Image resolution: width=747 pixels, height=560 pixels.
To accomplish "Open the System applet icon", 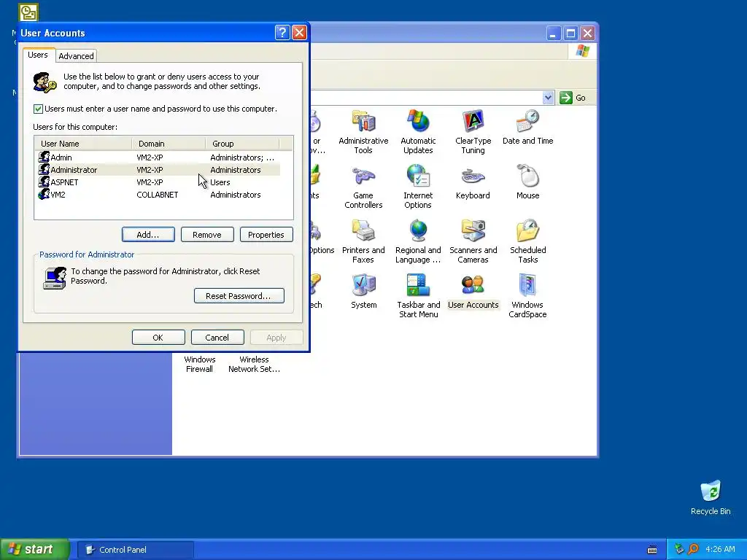I will pos(363,291).
